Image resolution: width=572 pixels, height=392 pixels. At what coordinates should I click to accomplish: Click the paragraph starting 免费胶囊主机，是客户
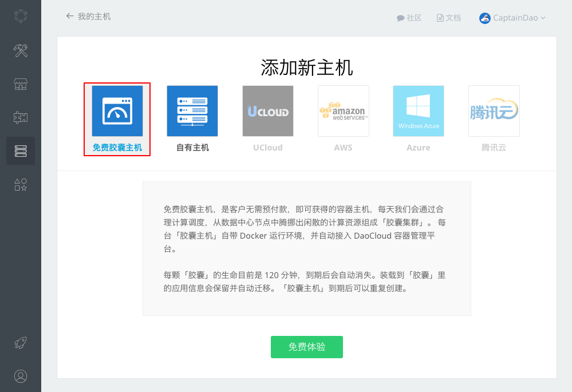point(305,229)
